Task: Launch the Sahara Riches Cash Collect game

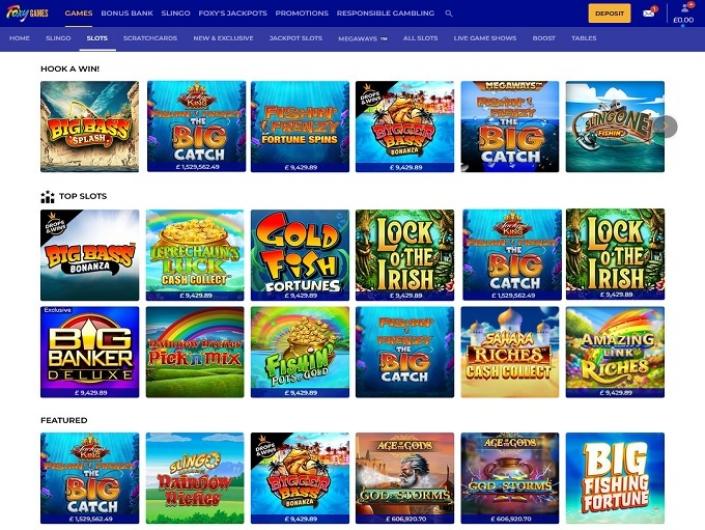Action: (x=510, y=352)
